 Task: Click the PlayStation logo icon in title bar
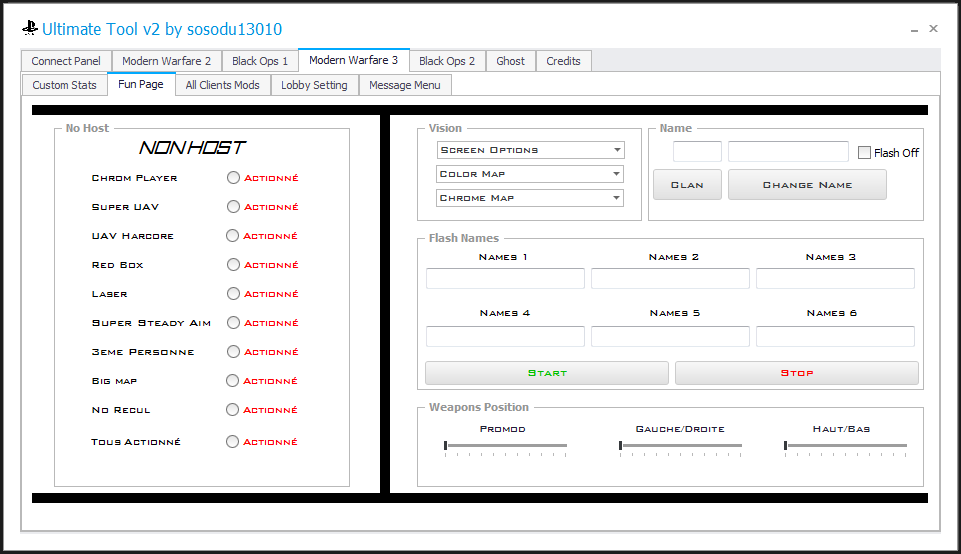[x=30, y=28]
